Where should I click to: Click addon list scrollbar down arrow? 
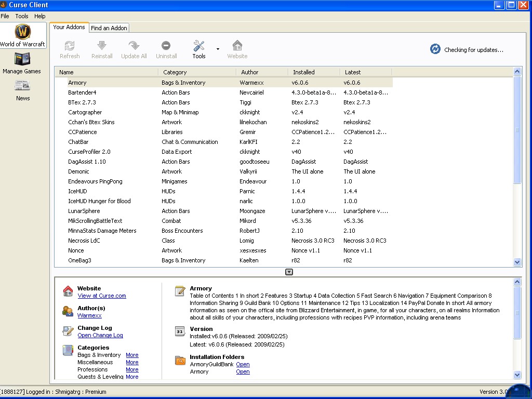tap(517, 262)
